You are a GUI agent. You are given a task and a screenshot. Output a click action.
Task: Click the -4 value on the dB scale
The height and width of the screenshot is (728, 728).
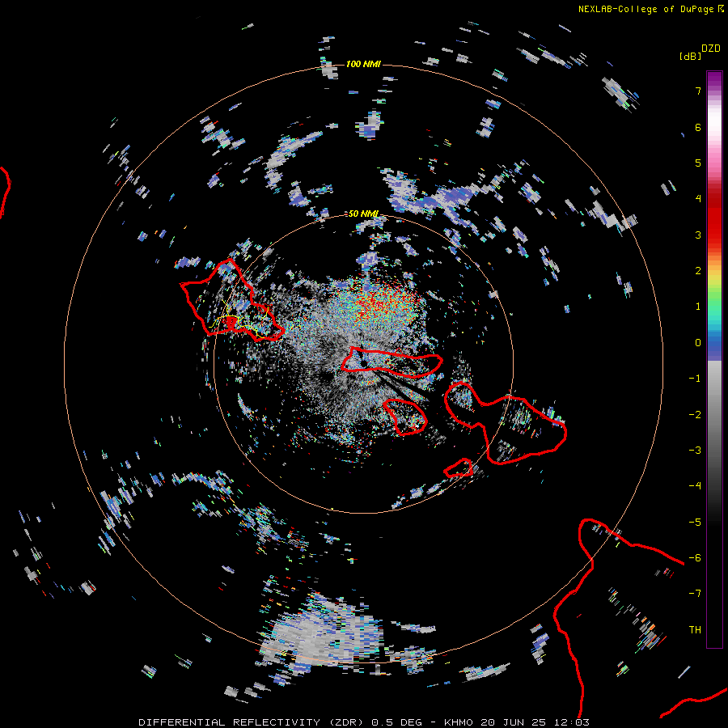695,486
